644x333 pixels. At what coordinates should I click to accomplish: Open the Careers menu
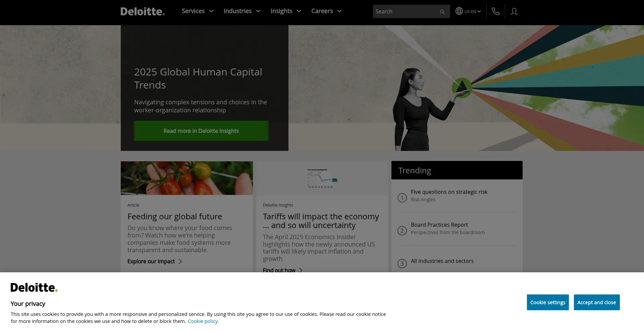pos(326,11)
